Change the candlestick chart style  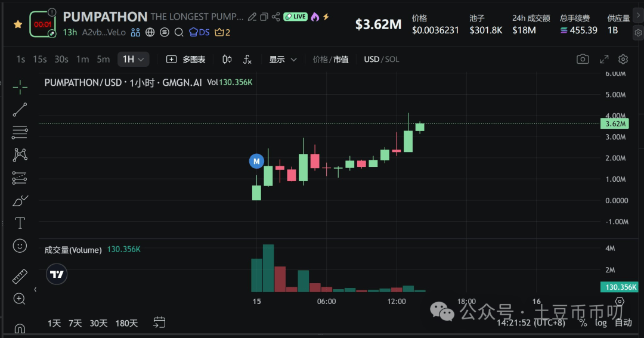pyautogui.click(x=227, y=60)
